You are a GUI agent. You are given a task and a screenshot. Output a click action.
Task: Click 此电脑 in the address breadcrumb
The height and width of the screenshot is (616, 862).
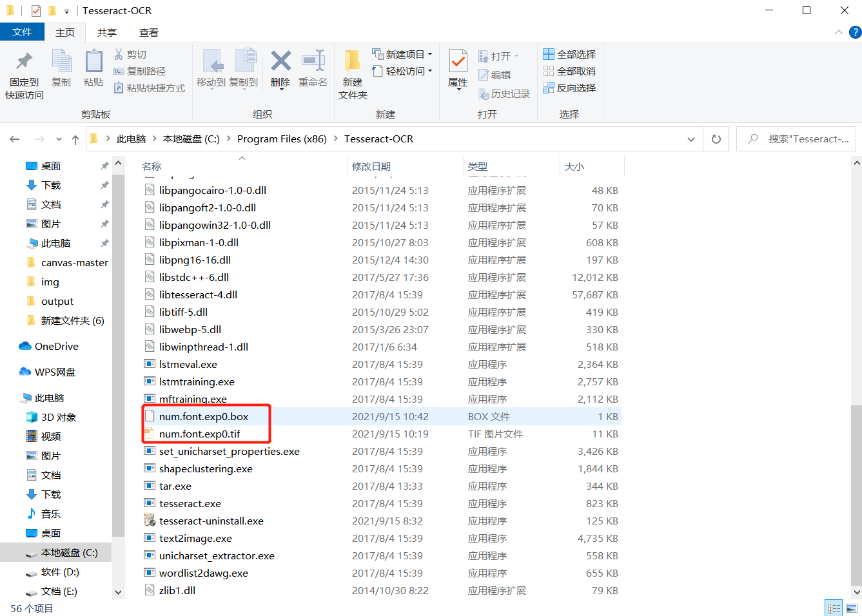[131, 139]
